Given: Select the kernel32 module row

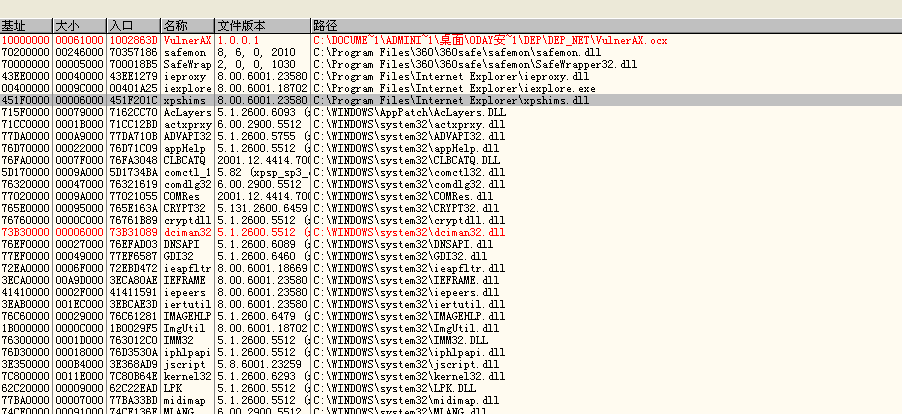Looking at the screenshot, I should [187, 376].
